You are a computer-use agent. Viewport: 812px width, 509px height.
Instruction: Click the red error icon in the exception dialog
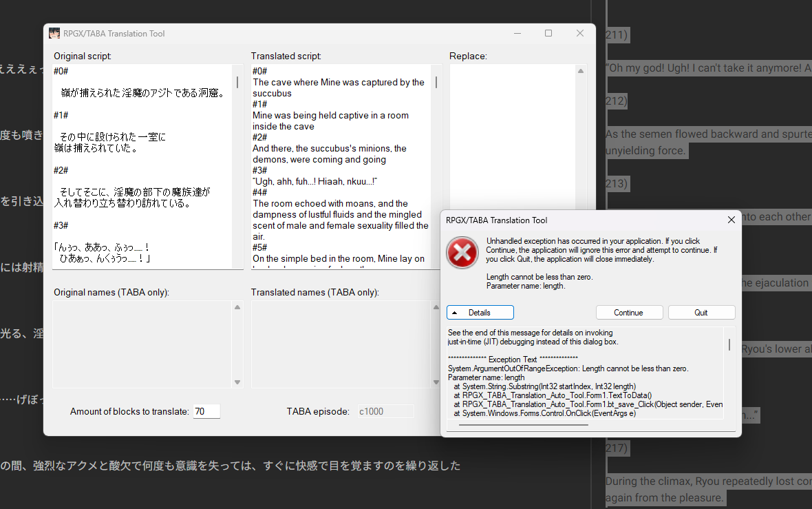point(462,253)
